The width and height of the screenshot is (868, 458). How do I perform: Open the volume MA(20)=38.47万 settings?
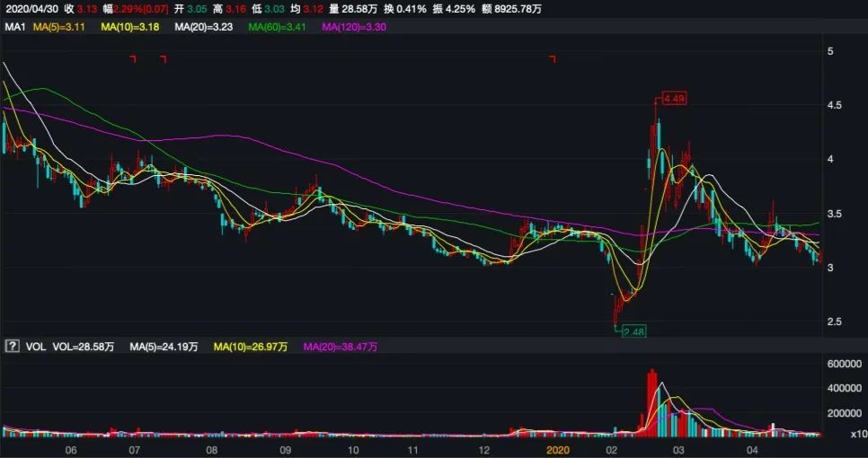pos(341,346)
